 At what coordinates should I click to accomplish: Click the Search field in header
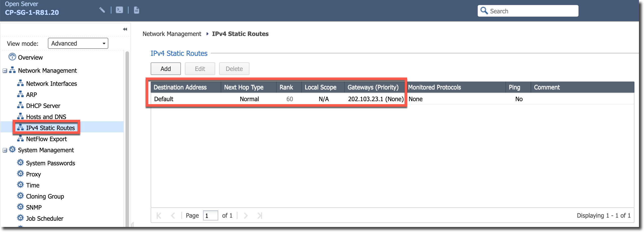(x=532, y=11)
